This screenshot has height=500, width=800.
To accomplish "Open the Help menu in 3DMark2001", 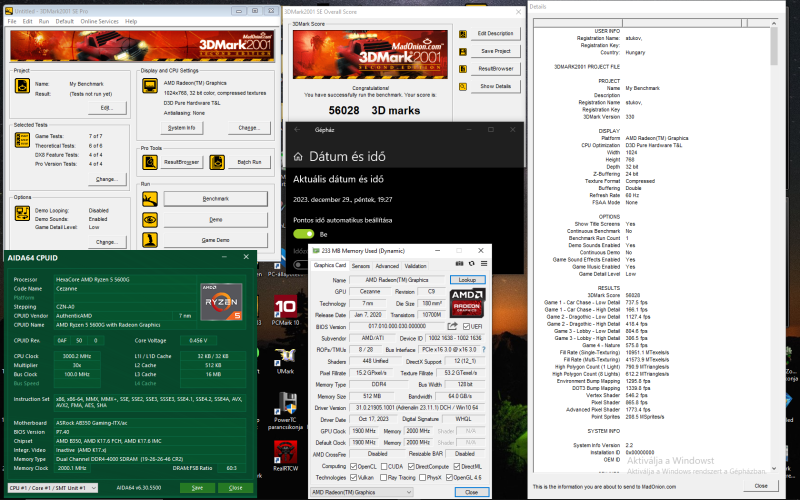I will pos(131,21).
